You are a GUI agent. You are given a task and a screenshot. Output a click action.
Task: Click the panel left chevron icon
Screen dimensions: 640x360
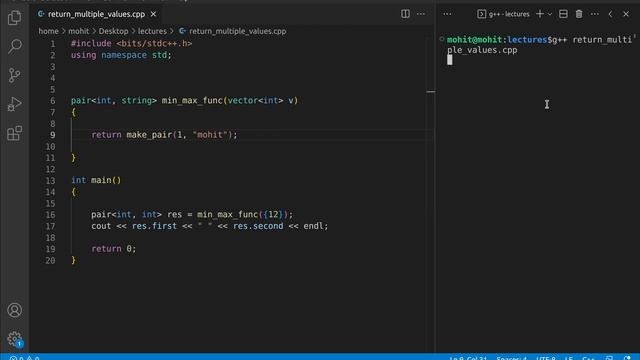610,14
